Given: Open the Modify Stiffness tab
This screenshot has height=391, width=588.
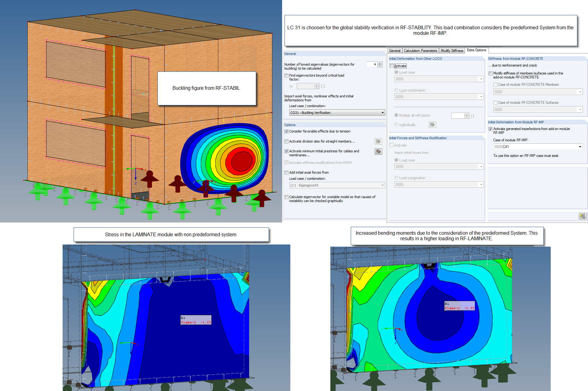Looking at the screenshot, I should (x=452, y=50).
